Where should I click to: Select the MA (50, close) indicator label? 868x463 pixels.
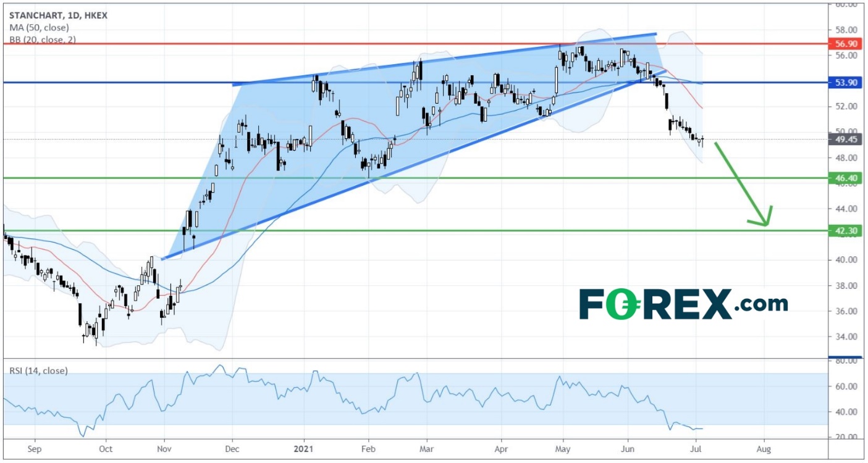tap(39, 28)
